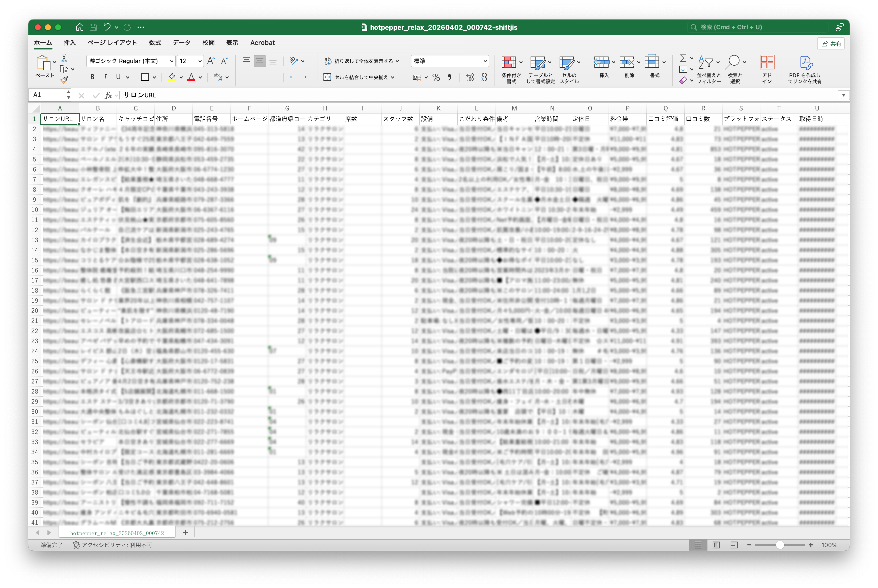Image resolution: width=878 pixels, height=588 pixels.
Task: Click the percent style icon
Action: 436,78
